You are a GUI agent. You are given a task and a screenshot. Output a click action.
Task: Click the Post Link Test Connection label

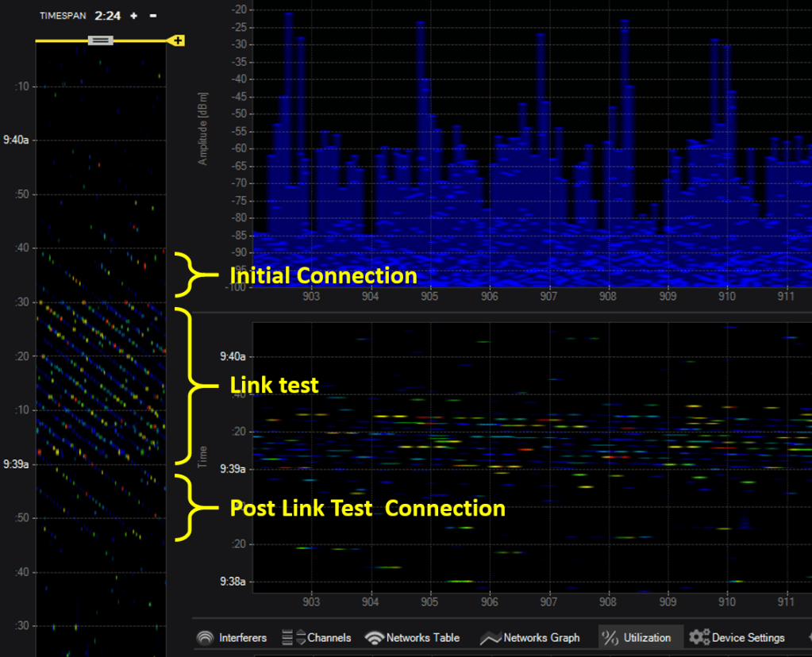point(367,508)
